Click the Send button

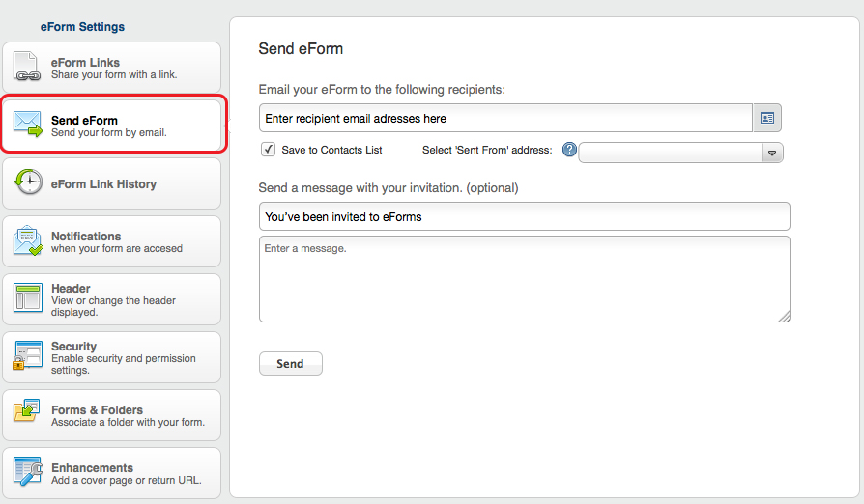tap(290, 364)
